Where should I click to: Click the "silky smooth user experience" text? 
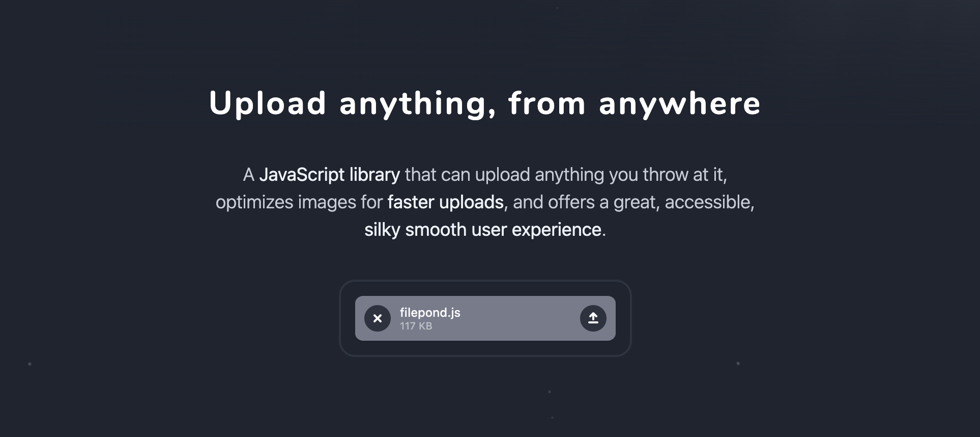[x=483, y=230]
